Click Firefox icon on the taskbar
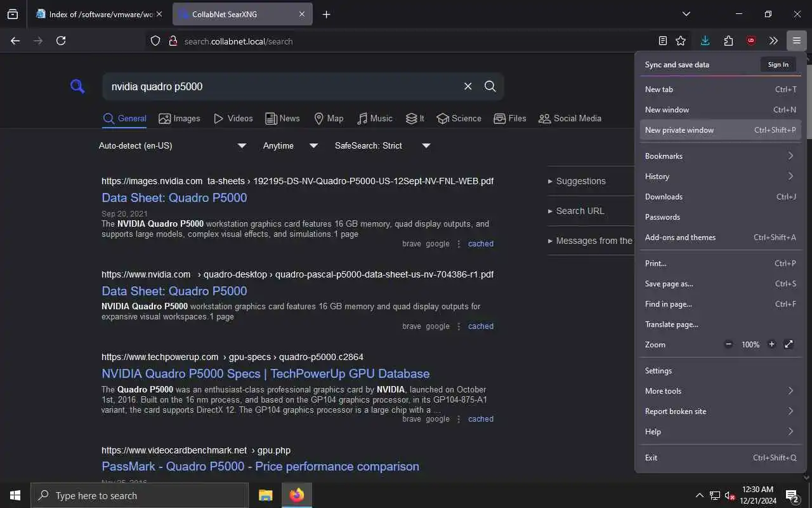The height and width of the screenshot is (508, 812). 296,495
